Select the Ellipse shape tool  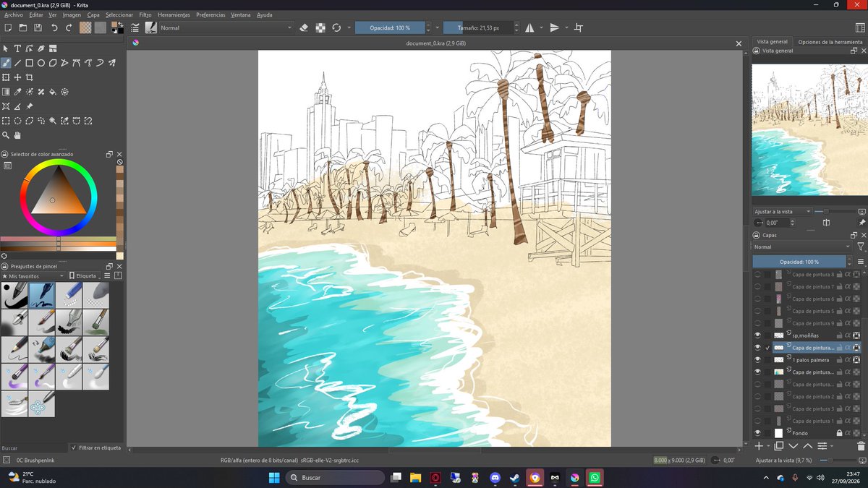[x=41, y=63]
